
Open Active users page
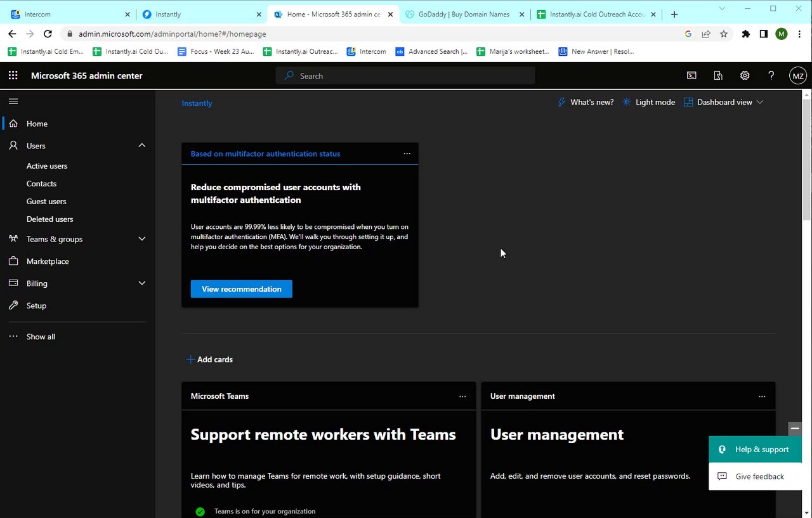click(x=47, y=166)
